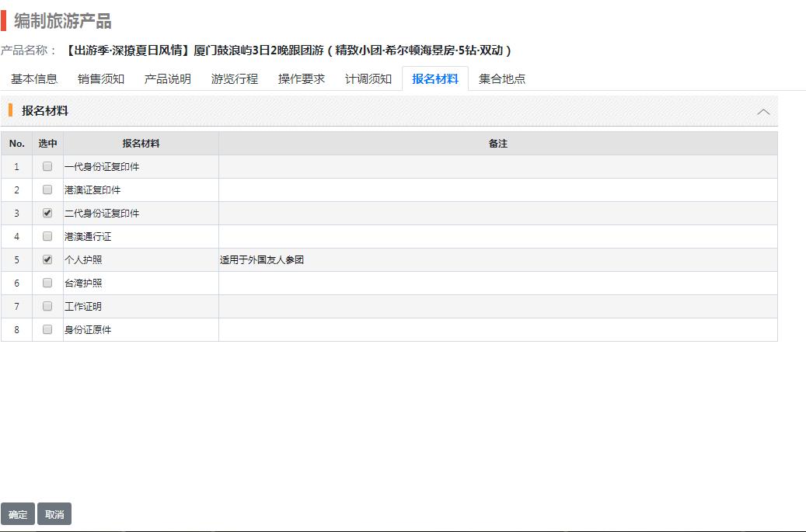Check the 工作证明 checkbox
This screenshot has width=806, height=532.
(x=47, y=306)
